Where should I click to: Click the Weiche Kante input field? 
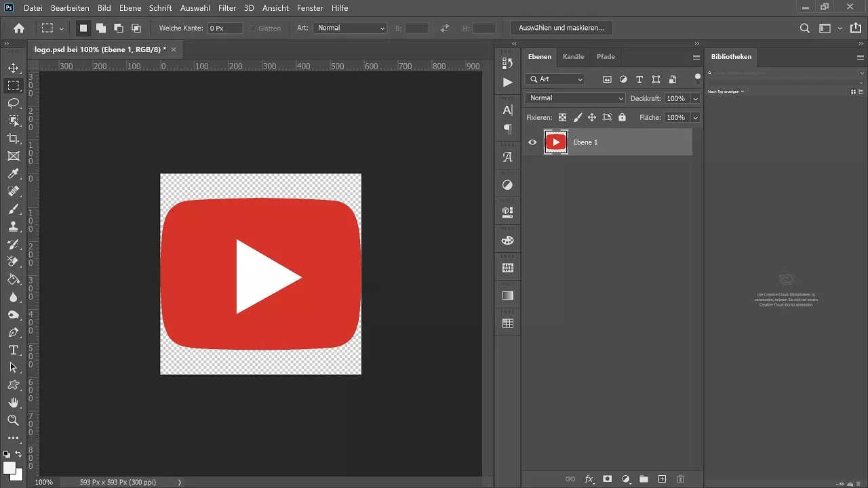224,28
